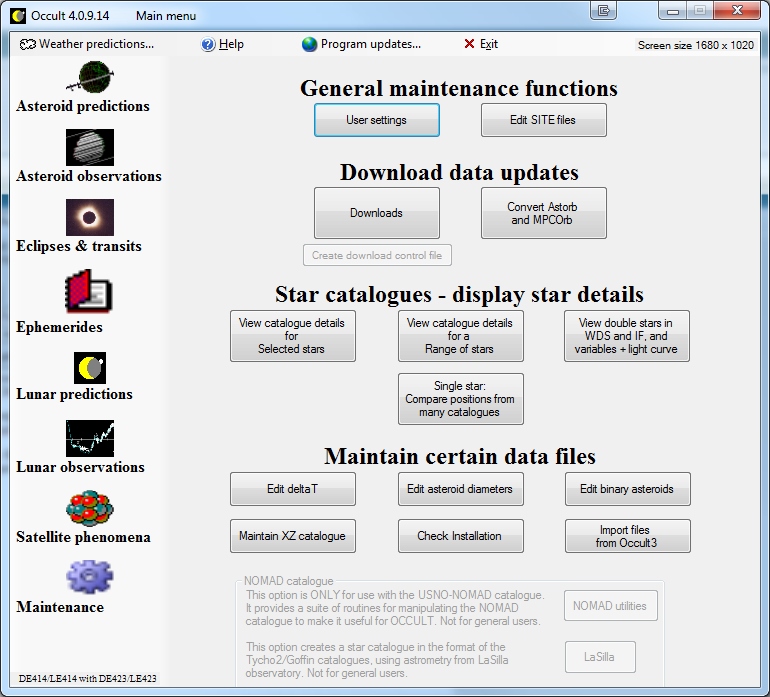Viewport: 770px width, 697px height.
Task: Click the Ephemerides label
Action: point(59,327)
